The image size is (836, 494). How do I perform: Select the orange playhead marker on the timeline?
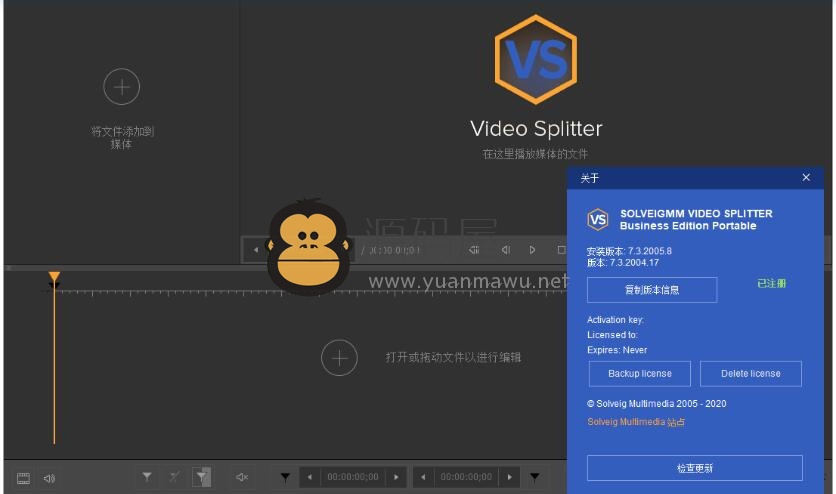[x=54, y=277]
